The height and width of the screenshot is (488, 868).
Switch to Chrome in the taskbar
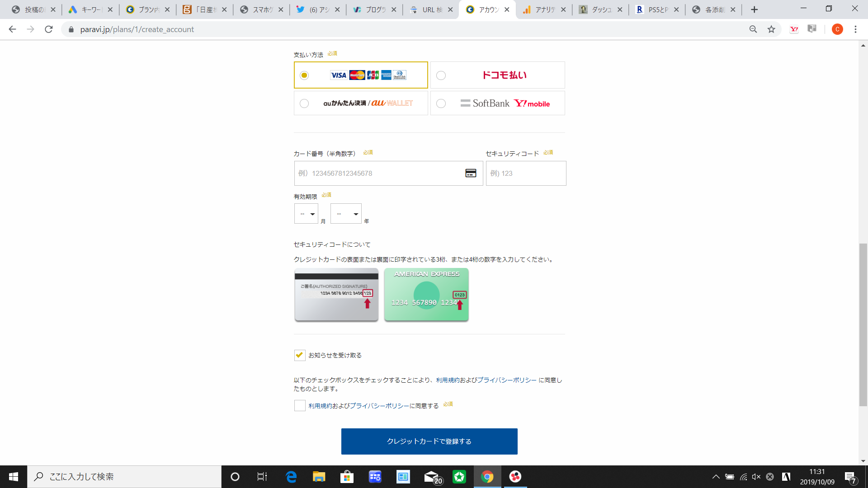point(487,477)
